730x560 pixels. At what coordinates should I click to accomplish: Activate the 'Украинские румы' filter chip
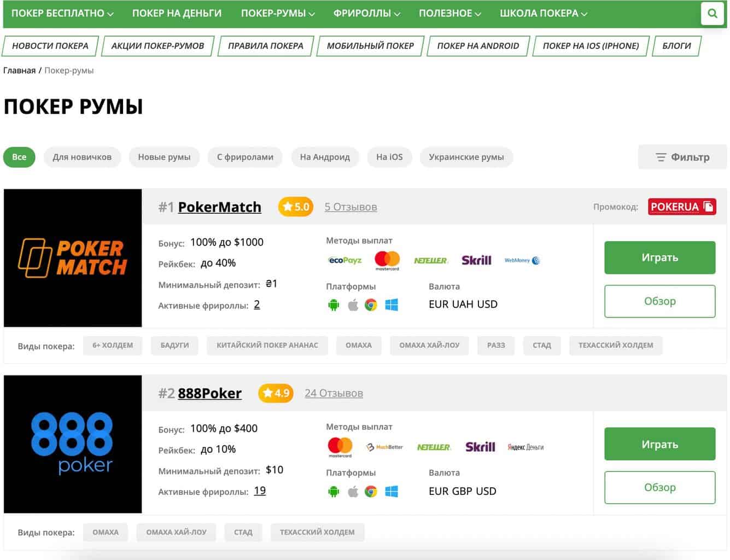pyautogui.click(x=466, y=157)
